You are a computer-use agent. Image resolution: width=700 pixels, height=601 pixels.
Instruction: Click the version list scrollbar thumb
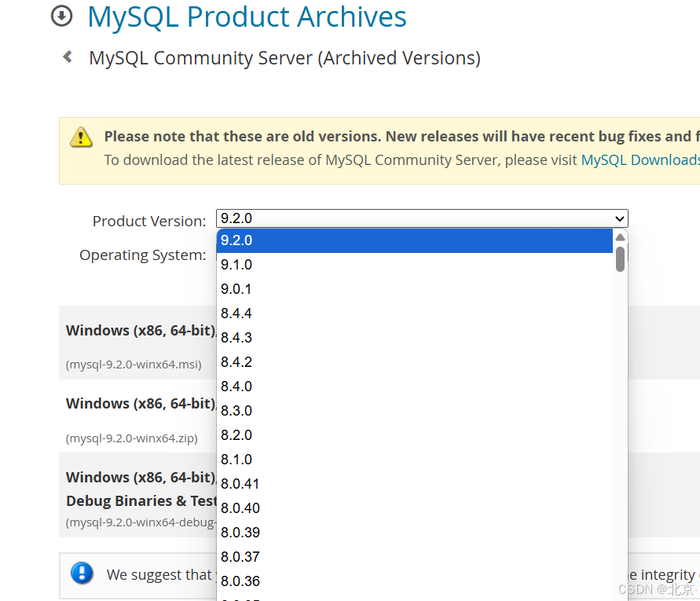pyautogui.click(x=620, y=259)
